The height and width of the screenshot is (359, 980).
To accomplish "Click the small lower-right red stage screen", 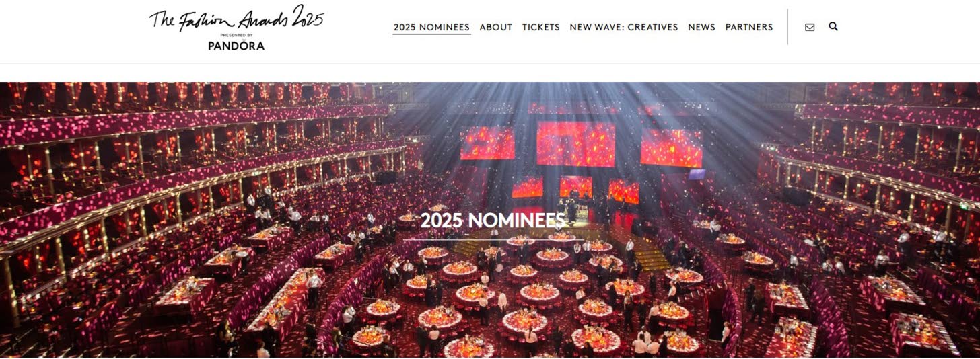I will pos(624,192).
